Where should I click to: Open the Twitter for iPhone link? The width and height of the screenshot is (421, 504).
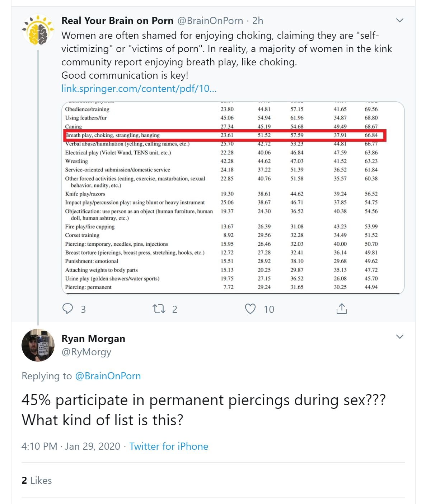[x=169, y=446]
